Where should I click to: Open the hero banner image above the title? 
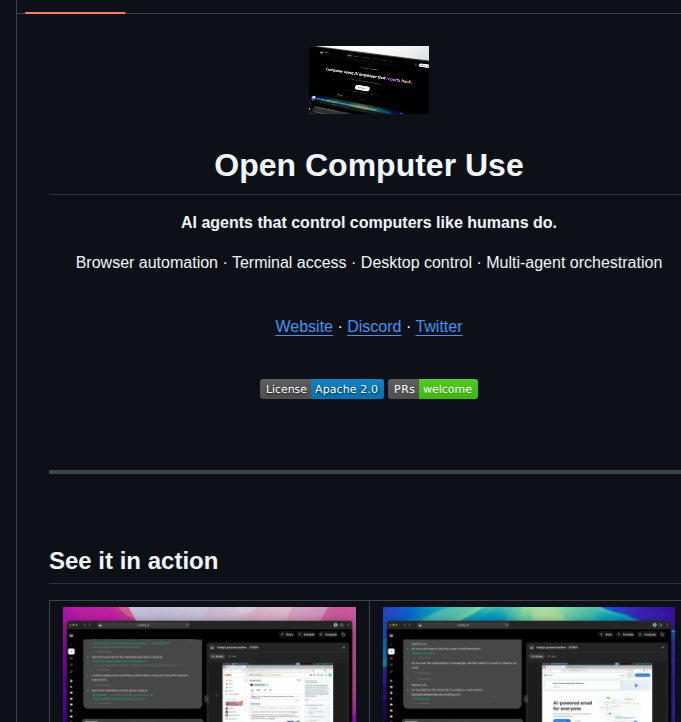pos(369,80)
